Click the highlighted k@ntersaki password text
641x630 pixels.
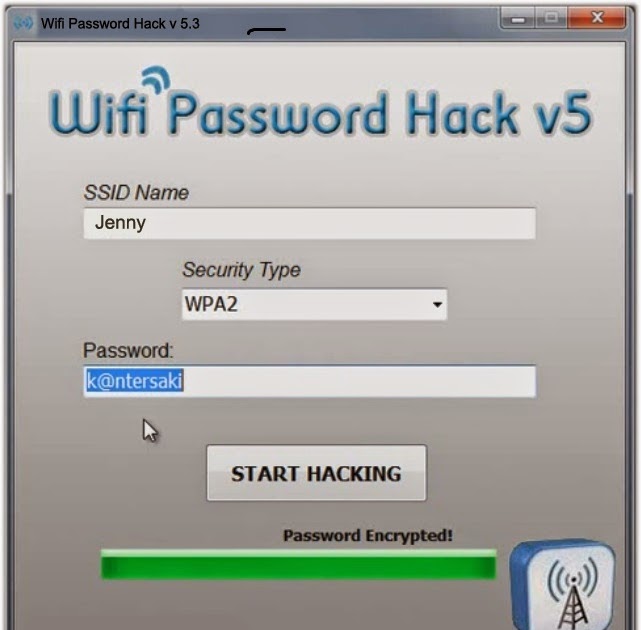coord(134,381)
